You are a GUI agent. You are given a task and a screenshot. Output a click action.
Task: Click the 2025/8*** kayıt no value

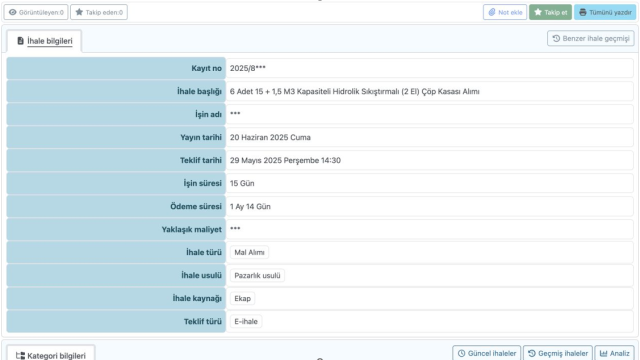(248, 68)
